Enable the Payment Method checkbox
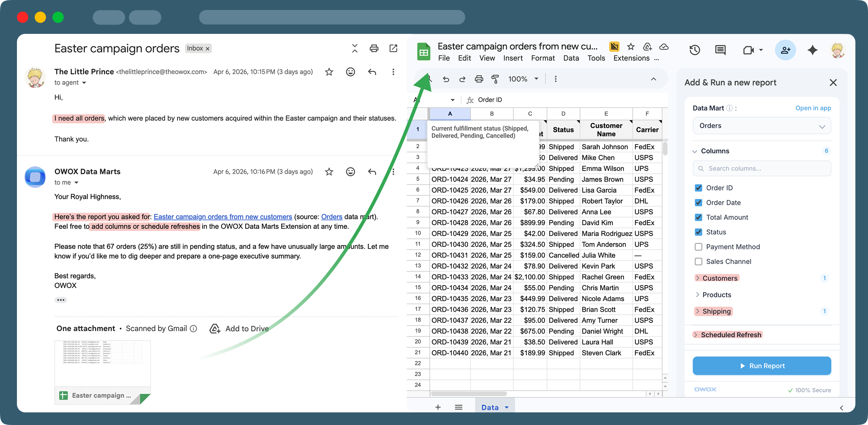 tap(698, 247)
